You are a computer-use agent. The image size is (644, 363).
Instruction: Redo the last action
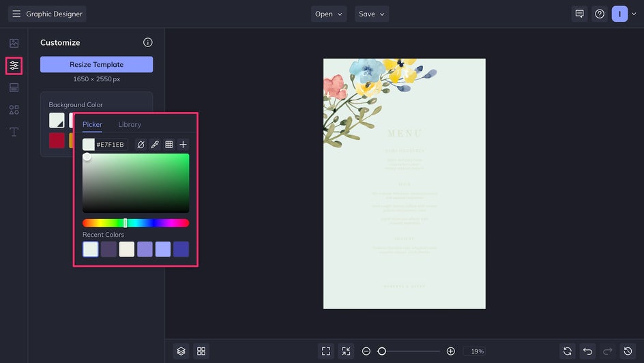tap(608, 351)
